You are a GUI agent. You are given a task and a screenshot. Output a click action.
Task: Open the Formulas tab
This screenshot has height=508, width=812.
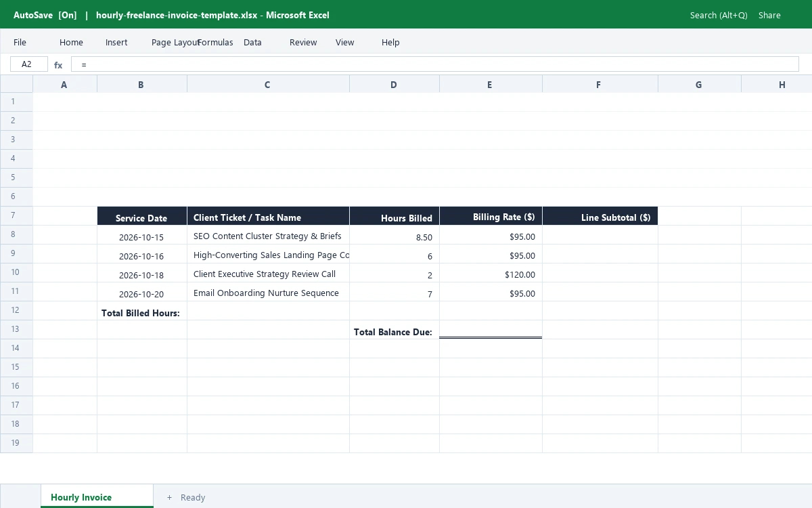(x=215, y=42)
